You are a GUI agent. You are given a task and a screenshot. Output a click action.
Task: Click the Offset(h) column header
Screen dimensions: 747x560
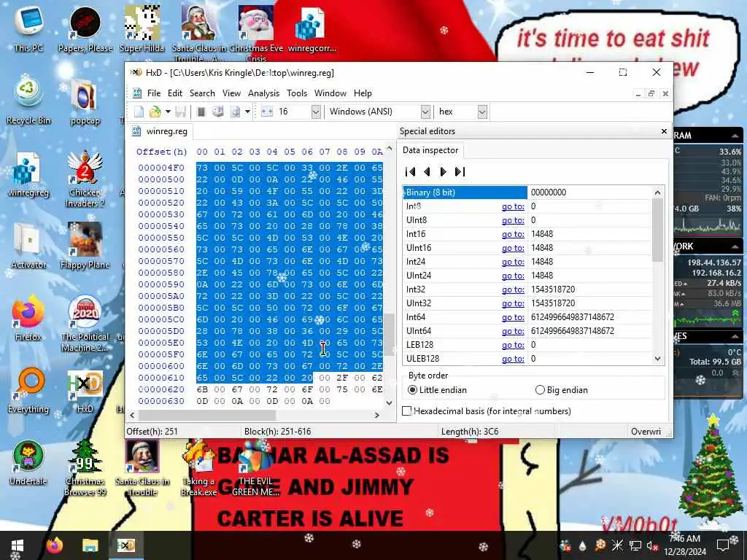click(x=161, y=152)
